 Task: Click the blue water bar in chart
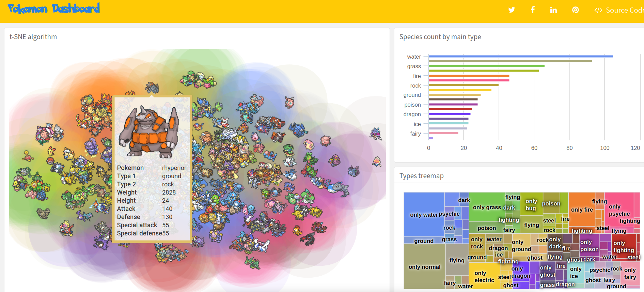point(521,56)
